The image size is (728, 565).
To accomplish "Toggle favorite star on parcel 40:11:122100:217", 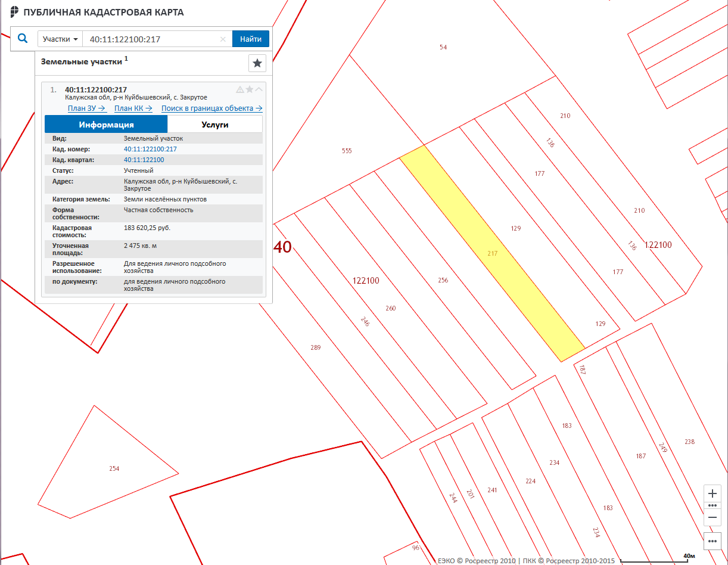I will click(x=250, y=89).
